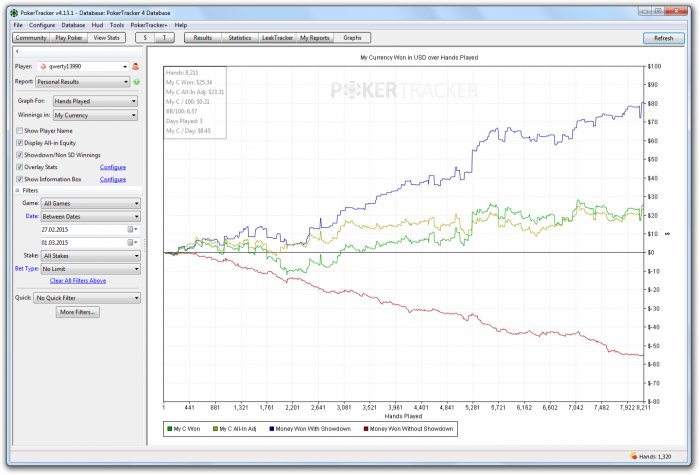
Task: Switch to tournaments with T button
Action: point(165,37)
